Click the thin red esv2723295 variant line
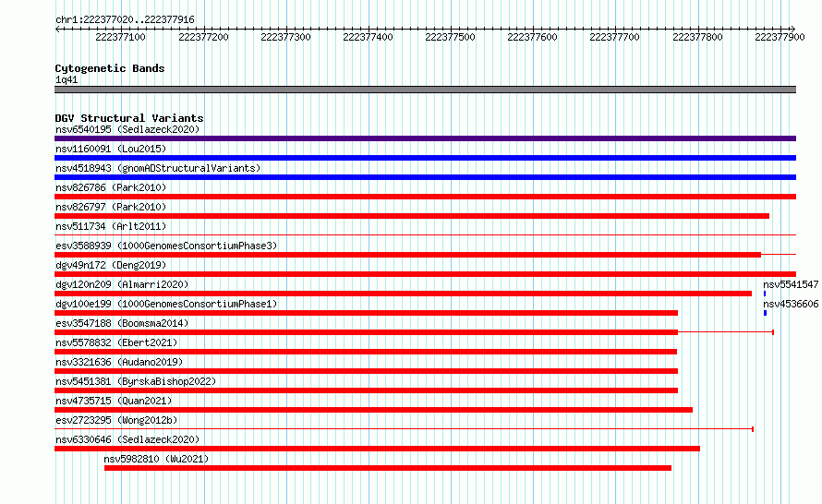 pyautogui.click(x=405, y=429)
